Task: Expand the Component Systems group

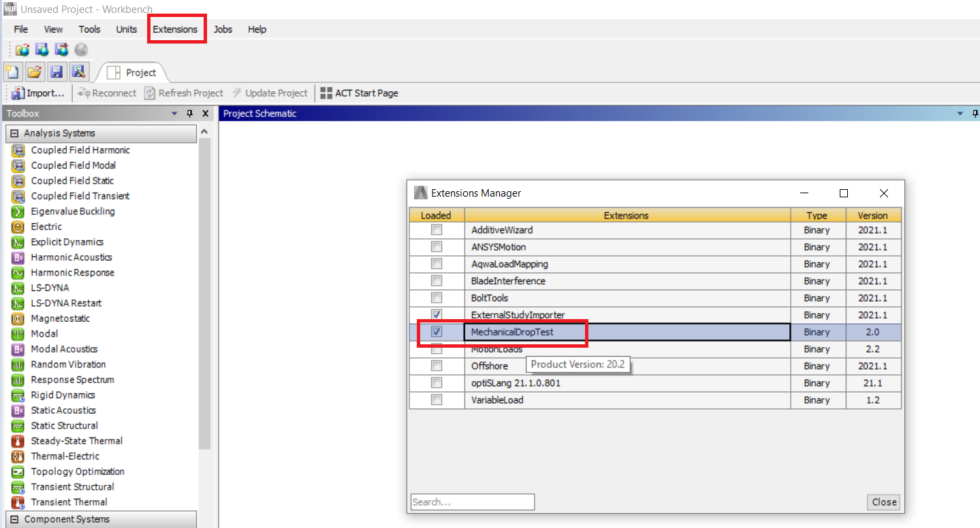Action: [x=14, y=519]
